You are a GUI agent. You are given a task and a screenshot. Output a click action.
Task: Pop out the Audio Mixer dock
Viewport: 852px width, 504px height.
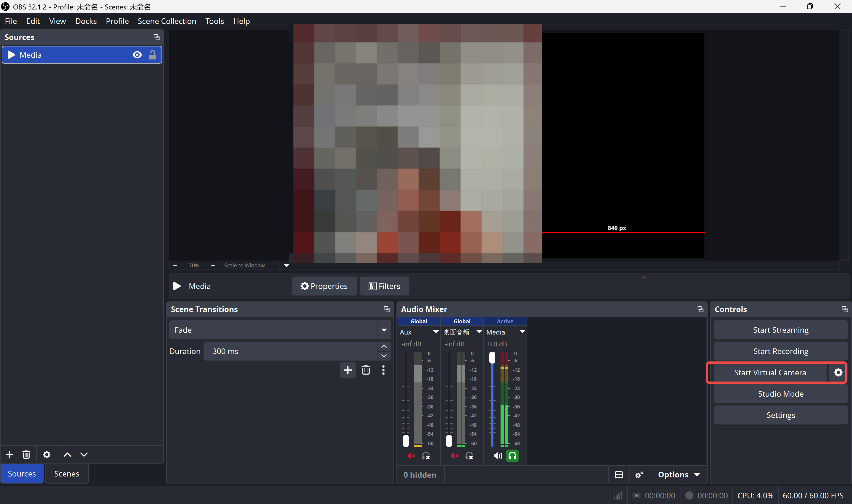coord(700,309)
